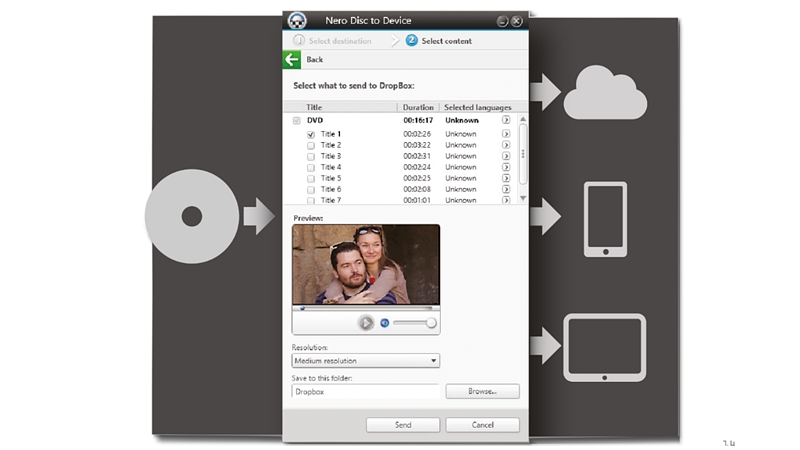Viewport: 800px width, 450px height.
Task: Minimize the Nero Disc to Device window
Action: (503, 21)
